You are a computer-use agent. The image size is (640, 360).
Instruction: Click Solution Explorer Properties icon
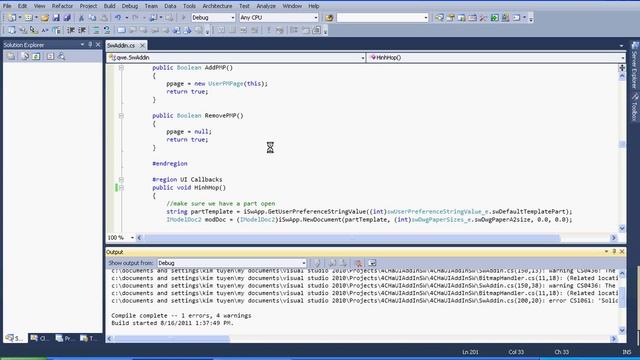pyautogui.click(x=11, y=56)
